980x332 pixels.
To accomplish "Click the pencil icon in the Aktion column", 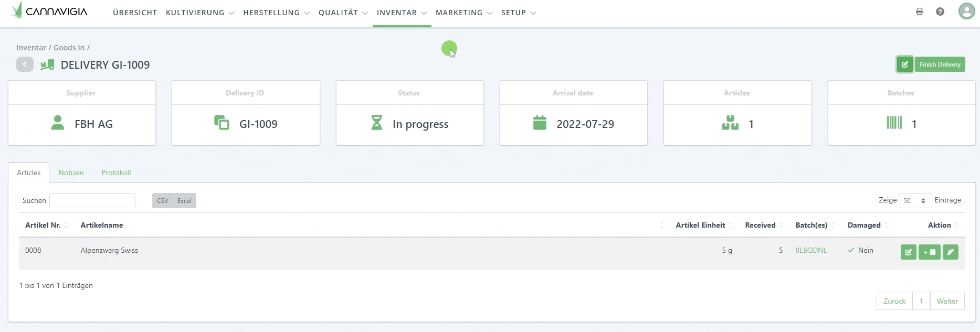I will pos(950,252).
